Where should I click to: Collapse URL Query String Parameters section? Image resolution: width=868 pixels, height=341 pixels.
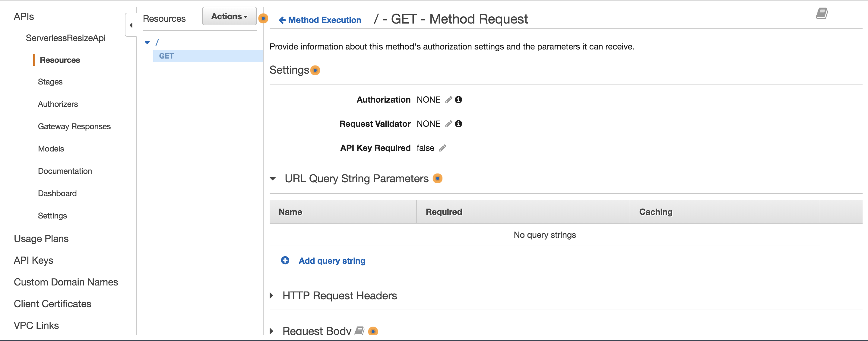[x=273, y=178]
